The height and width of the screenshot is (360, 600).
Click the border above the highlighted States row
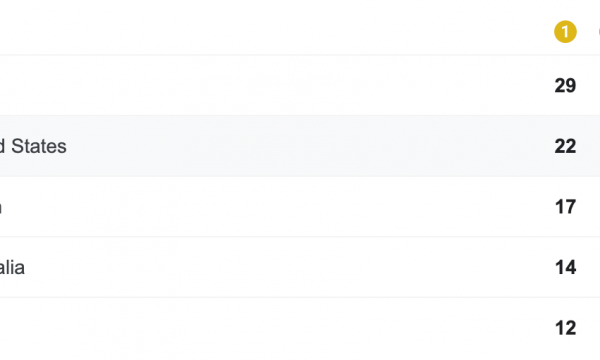pyautogui.click(x=300, y=115)
